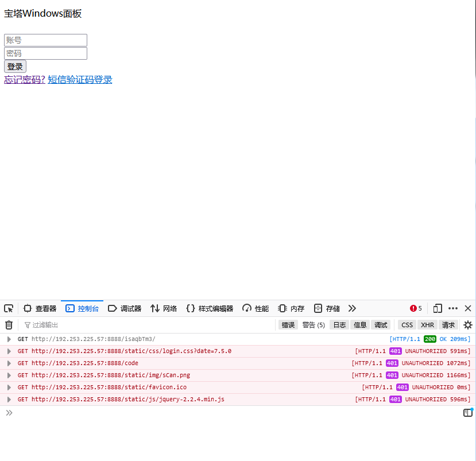Click the static/favicon.ico request URL
This screenshot has height=461, width=476.
pos(109,388)
